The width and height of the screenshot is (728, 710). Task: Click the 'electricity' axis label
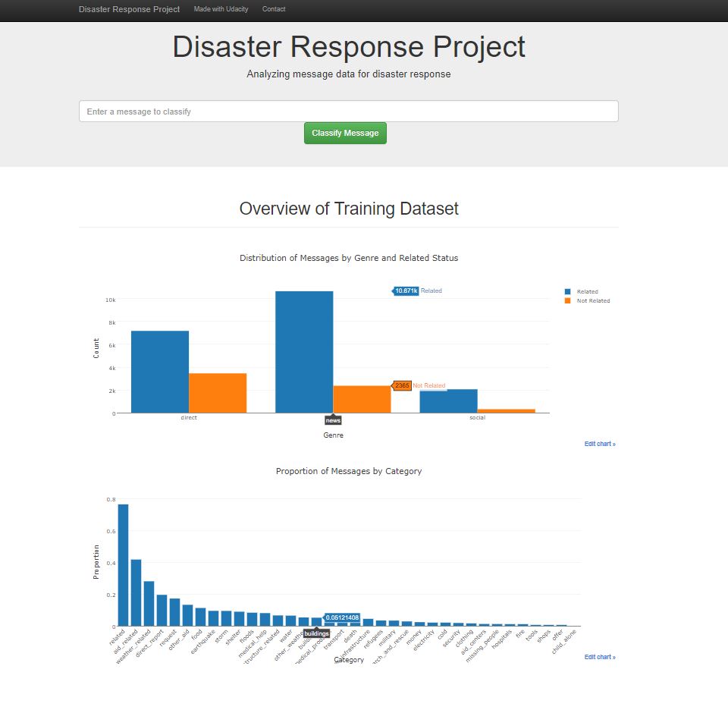click(x=423, y=640)
